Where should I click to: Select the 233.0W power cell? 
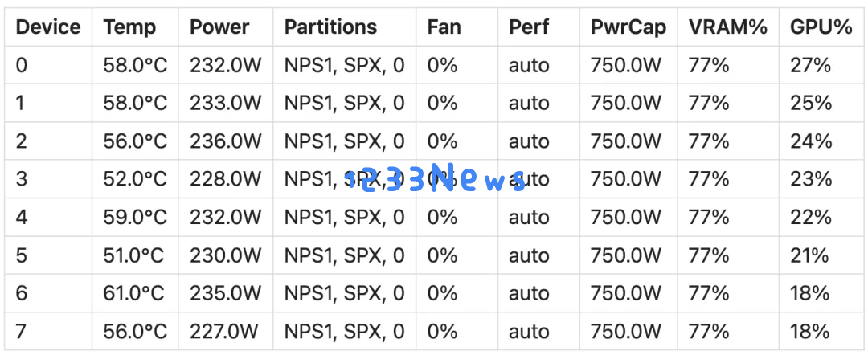[225, 103]
